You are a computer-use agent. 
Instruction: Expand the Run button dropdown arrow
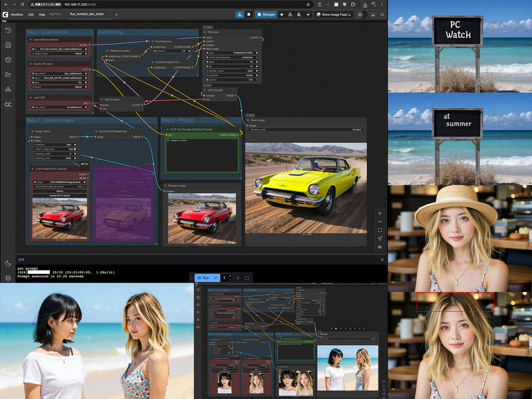[215, 278]
